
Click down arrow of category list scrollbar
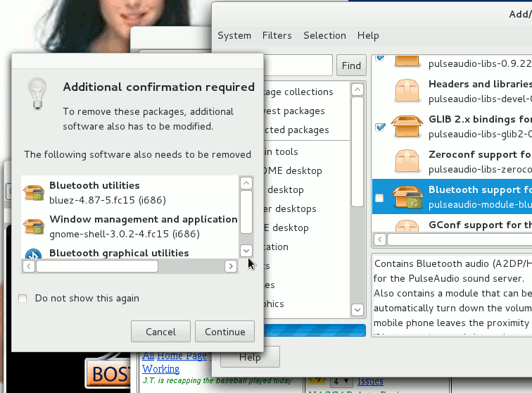357,309
